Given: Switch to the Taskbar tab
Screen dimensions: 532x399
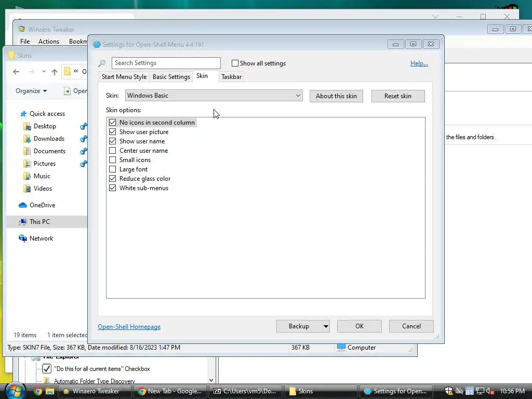Looking at the screenshot, I should point(231,77).
